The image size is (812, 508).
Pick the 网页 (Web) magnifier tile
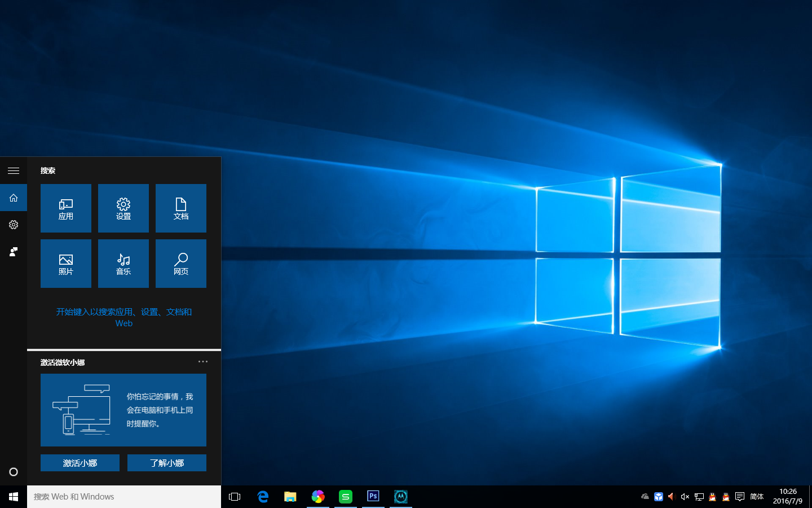(181, 264)
